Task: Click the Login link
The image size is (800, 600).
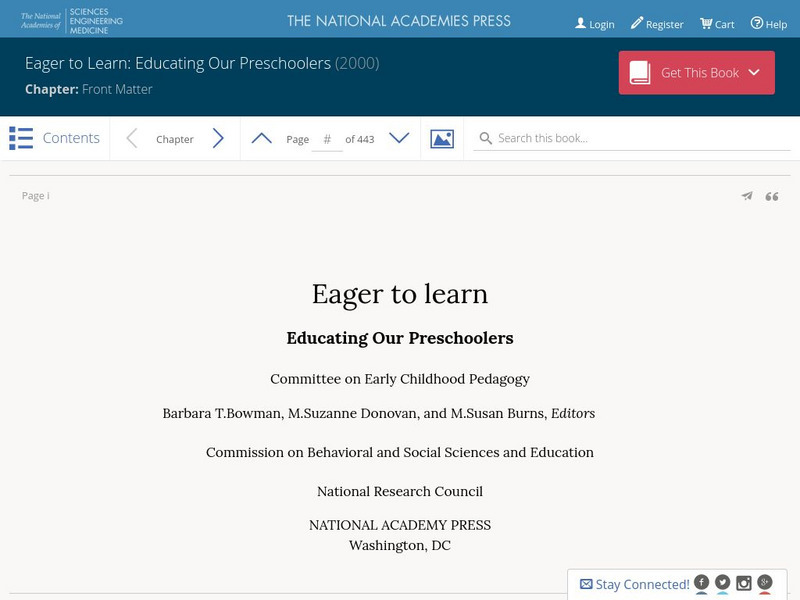Action: pos(595,24)
